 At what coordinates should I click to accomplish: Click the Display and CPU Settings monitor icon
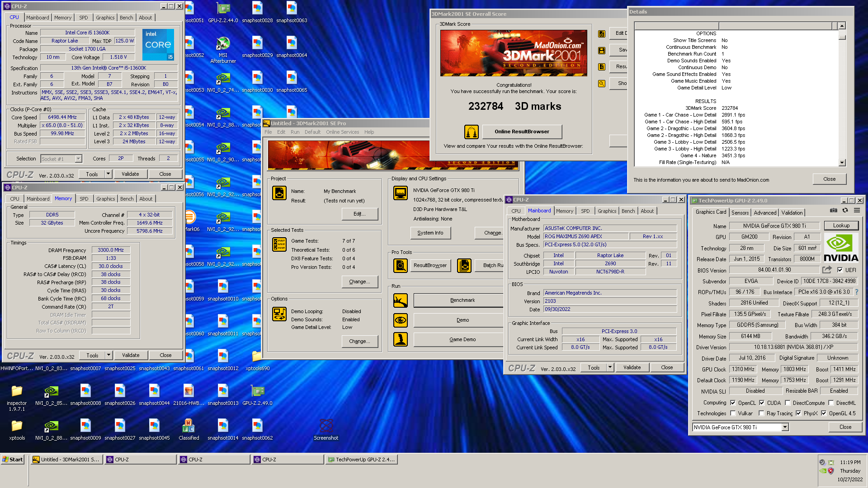point(401,193)
